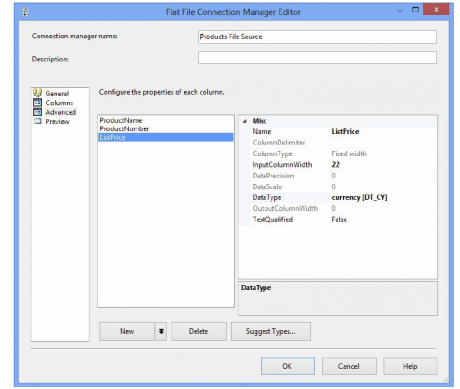Select the ColumnDelimiter property label

coord(279,143)
